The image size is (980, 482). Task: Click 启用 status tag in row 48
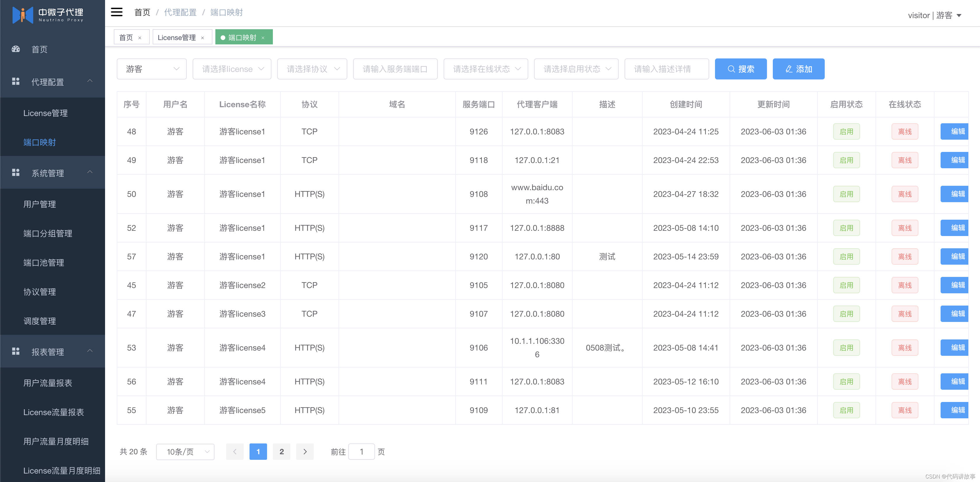coord(846,131)
